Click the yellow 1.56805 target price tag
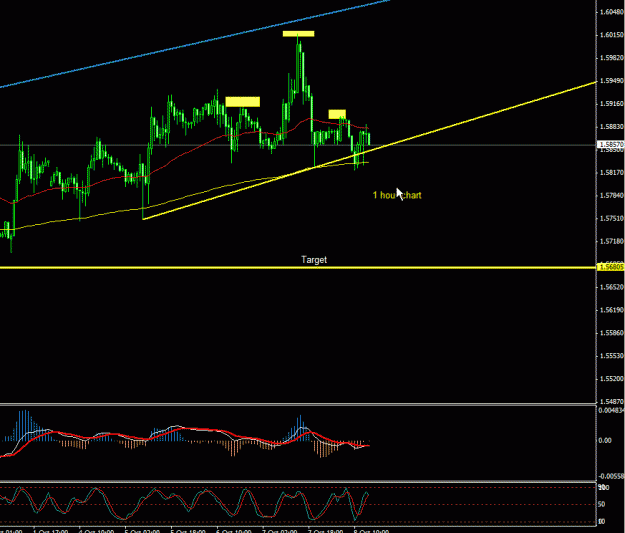This screenshot has height=533, width=625. point(610,267)
